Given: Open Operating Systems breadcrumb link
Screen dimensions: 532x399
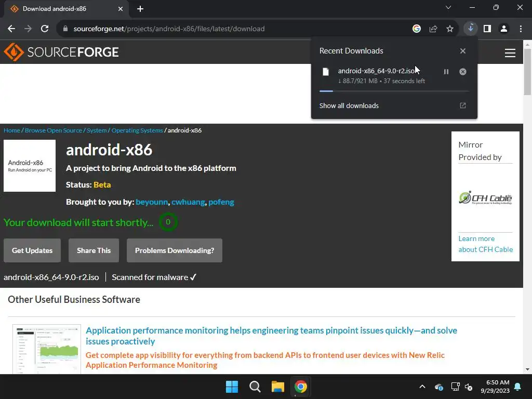Looking at the screenshot, I should pyautogui.click(x=137, y=130).
